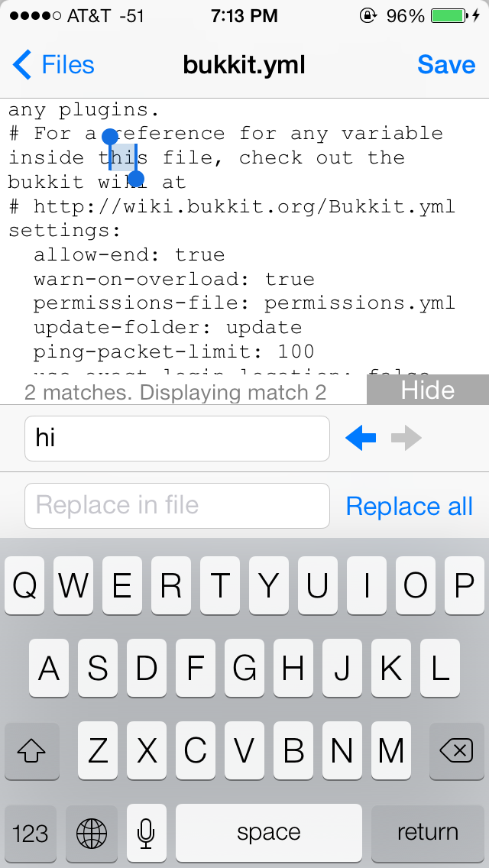Tap the selection end handle
This screenshot has width=489, height=868.
pos(136,180)
